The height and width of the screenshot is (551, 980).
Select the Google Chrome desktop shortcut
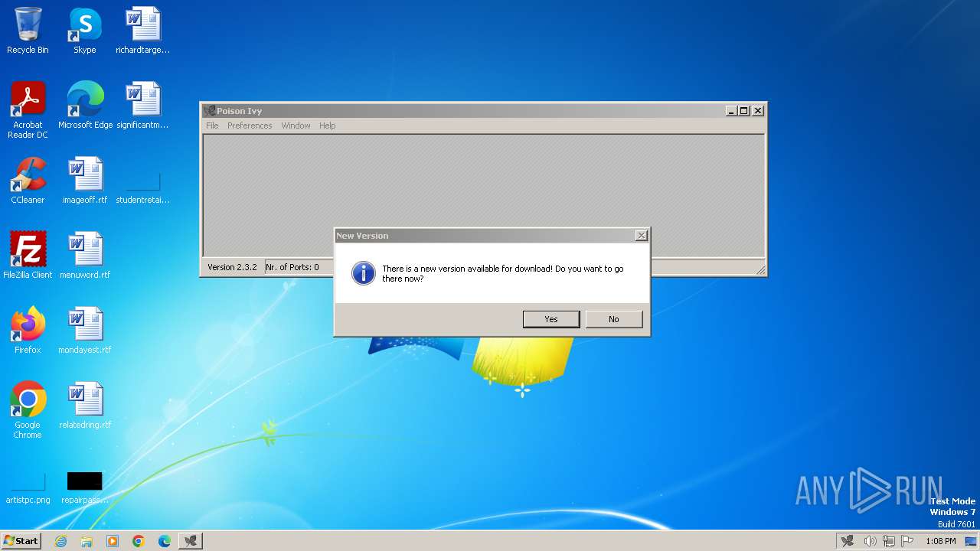[x=28, y=410]
